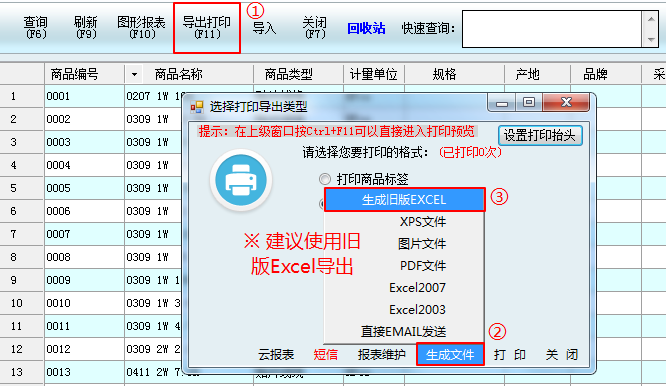Open 图形报表 (F10) chart report
The image size is (666, 386).
(x=141, y=28)
